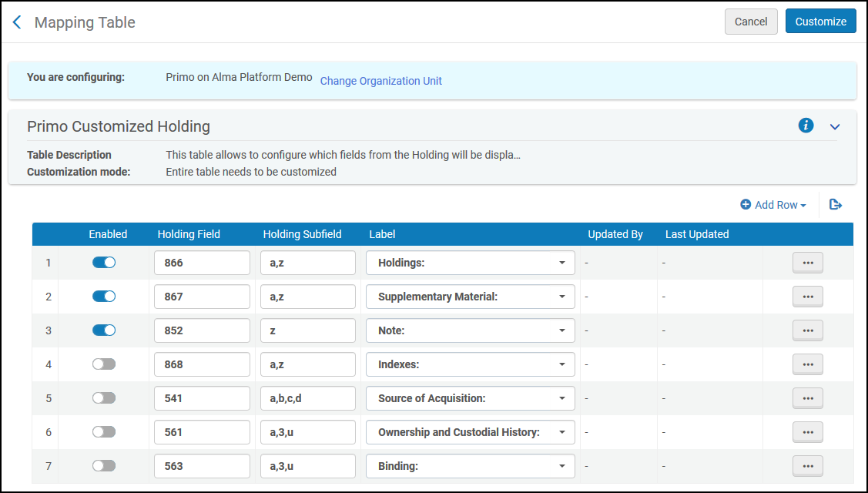Open the table information icon
The height and width of the screenshot is (493, 868).
point(806,126)
